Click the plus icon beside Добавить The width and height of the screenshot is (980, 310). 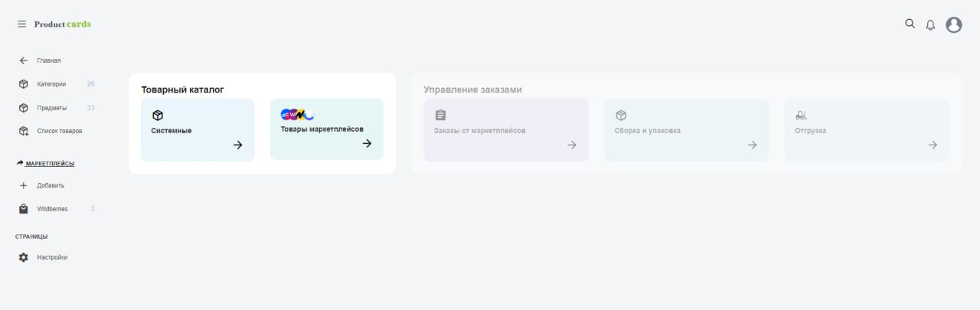tap(24, 185)
